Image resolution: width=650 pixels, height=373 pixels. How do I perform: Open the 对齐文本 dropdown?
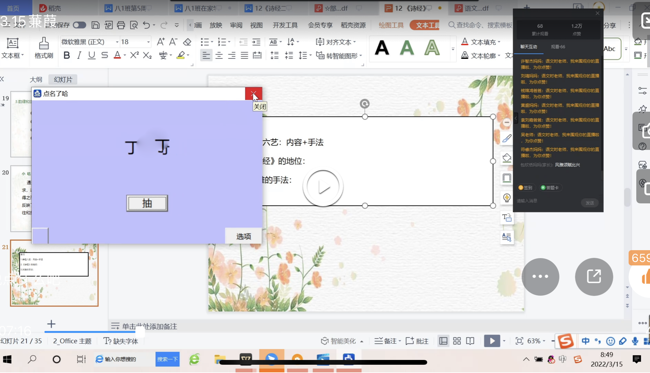point(336,42)
